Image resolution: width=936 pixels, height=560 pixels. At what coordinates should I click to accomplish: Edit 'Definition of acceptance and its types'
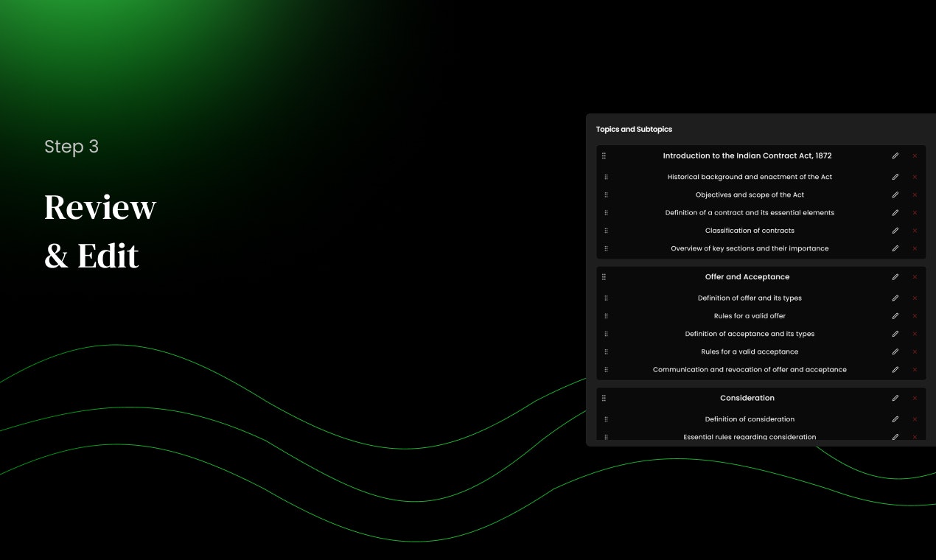tap(895, 334)
